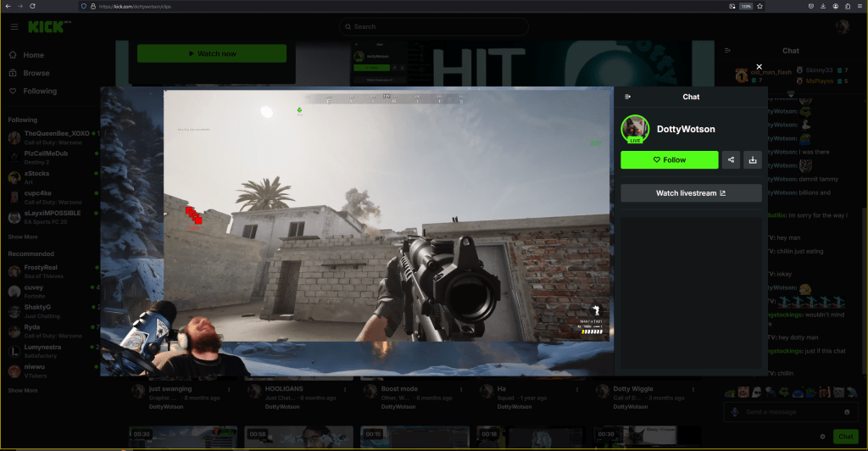The image size is (868, 451).
Task: Click the Kick logo
Action: [48, 26]
